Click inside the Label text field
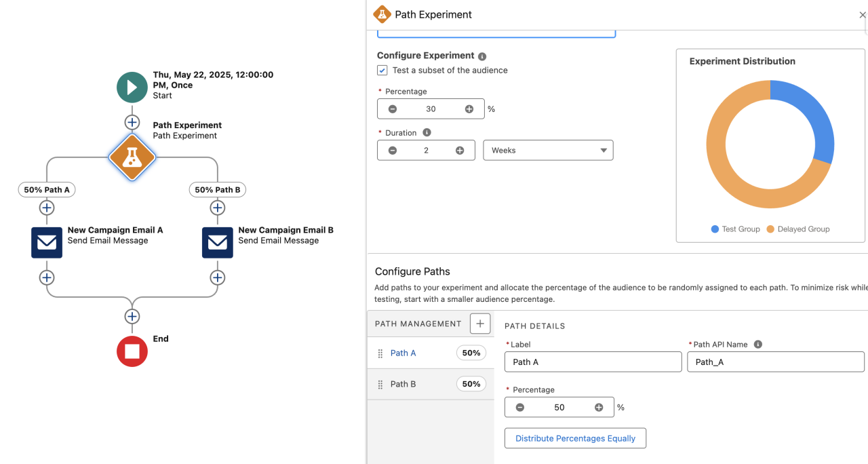The image size is (868, 464). 593,362
